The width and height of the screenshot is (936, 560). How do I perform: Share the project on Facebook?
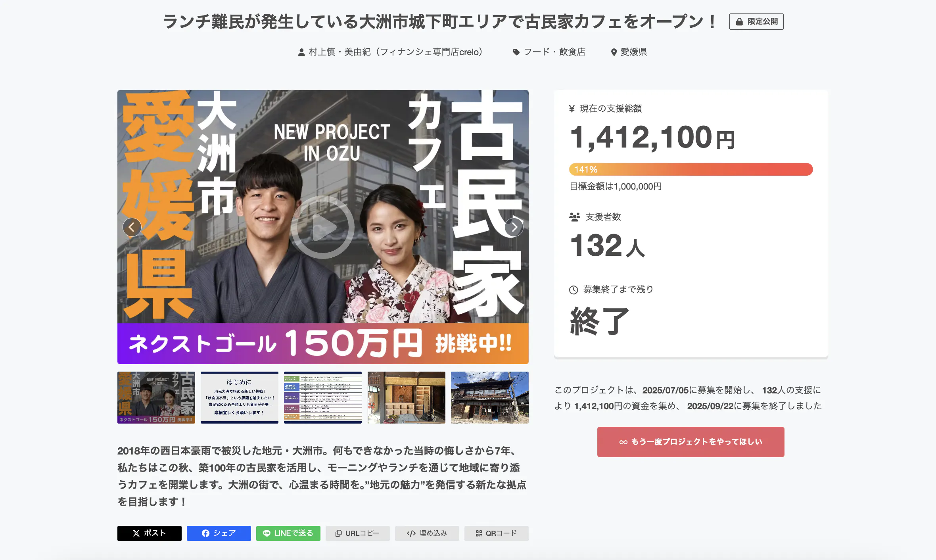219,533
